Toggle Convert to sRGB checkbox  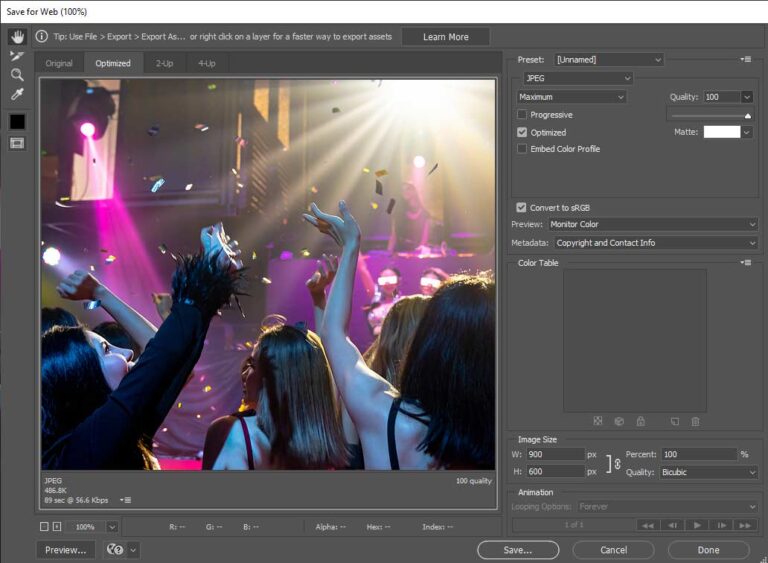(522, 207)
